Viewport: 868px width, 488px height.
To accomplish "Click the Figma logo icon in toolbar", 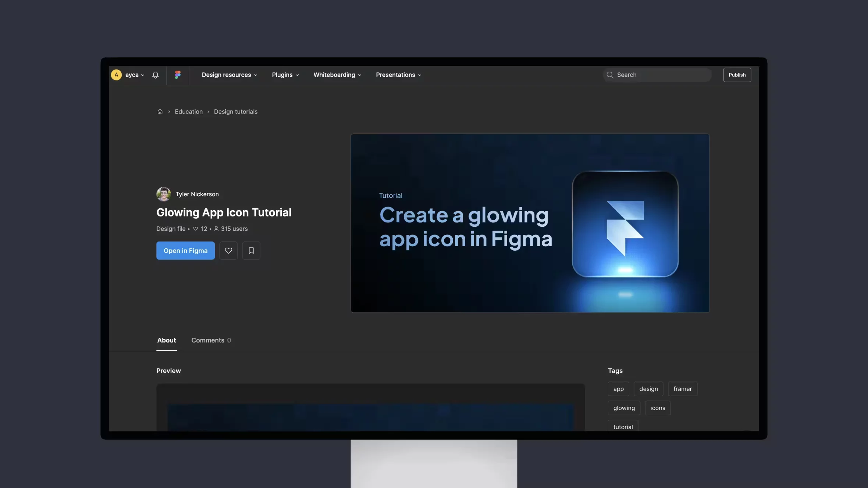I will point(178,75).
